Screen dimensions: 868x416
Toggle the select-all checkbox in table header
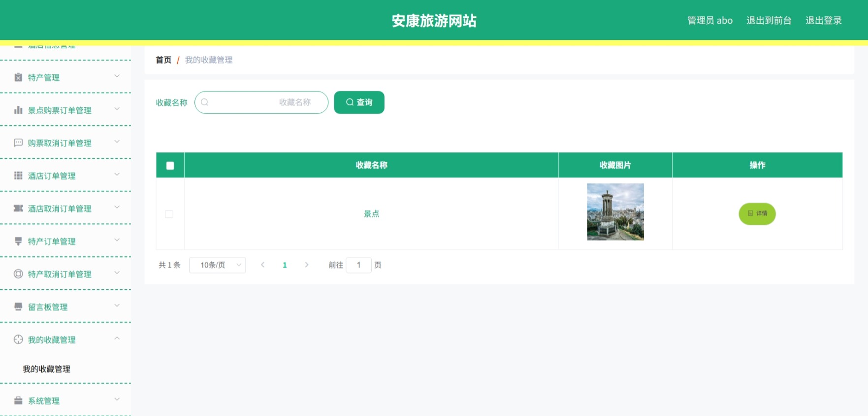point(170,166)
